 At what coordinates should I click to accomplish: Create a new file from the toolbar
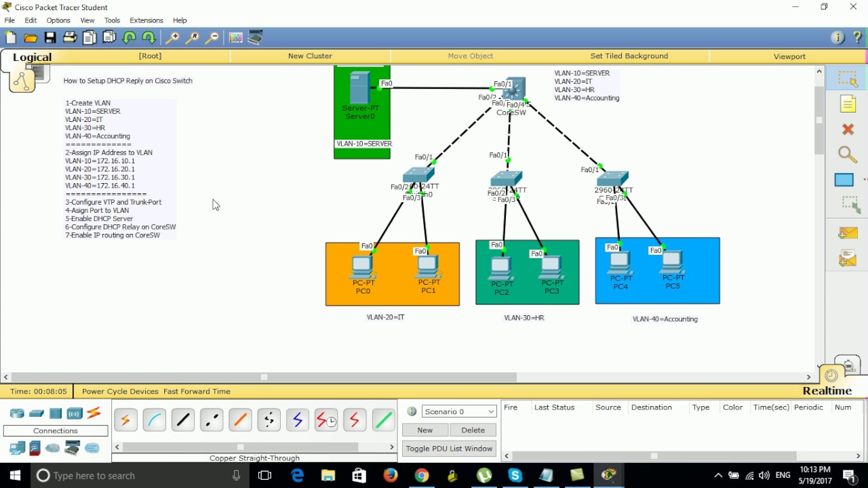click(11, 38)
